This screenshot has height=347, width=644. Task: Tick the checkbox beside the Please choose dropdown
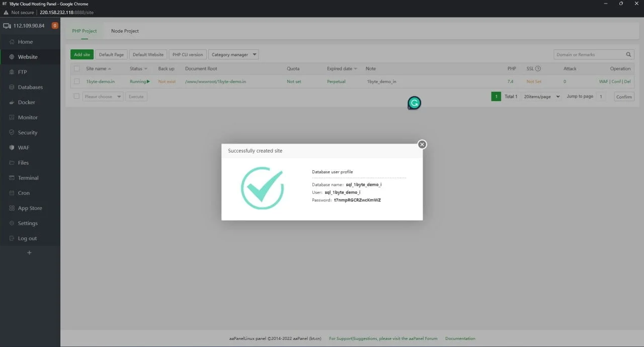[76, 96]
